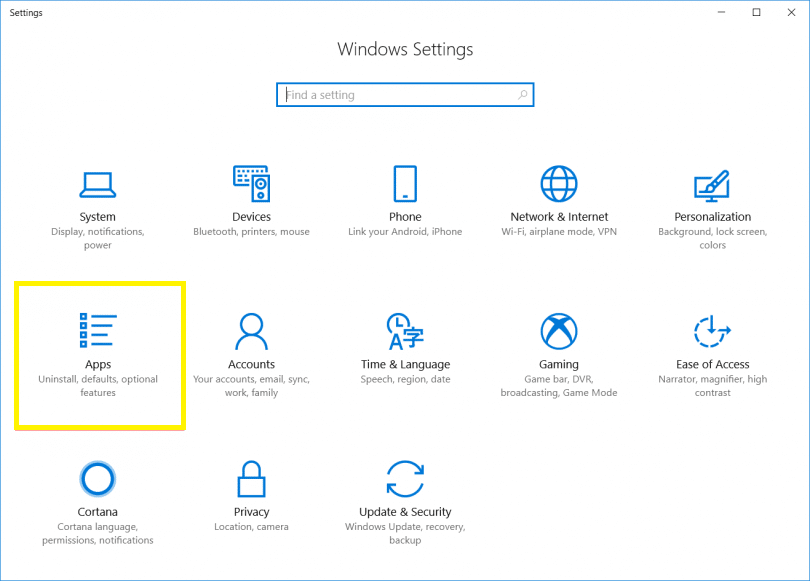Focus the Find a setting box
810x581 pixels.
click(405, 95)
